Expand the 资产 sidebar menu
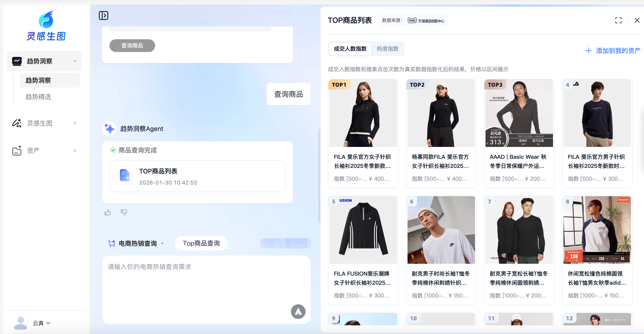This screenshot has height=334, width=644. pyautogui.click(x=75, y=151)
